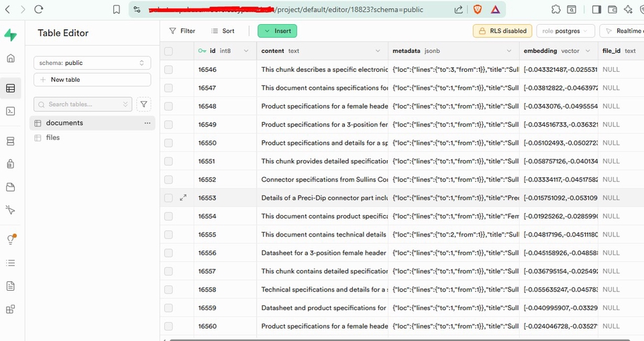Click the bookmark icon
Screen dimensions: 644x341
(117, 9)
